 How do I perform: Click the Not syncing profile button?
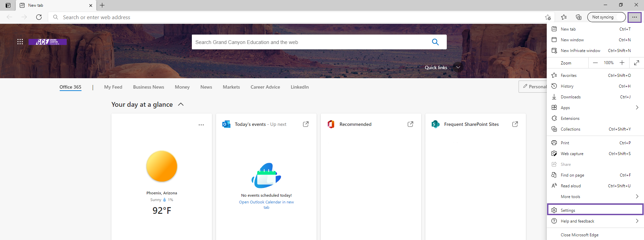[606, 17]
